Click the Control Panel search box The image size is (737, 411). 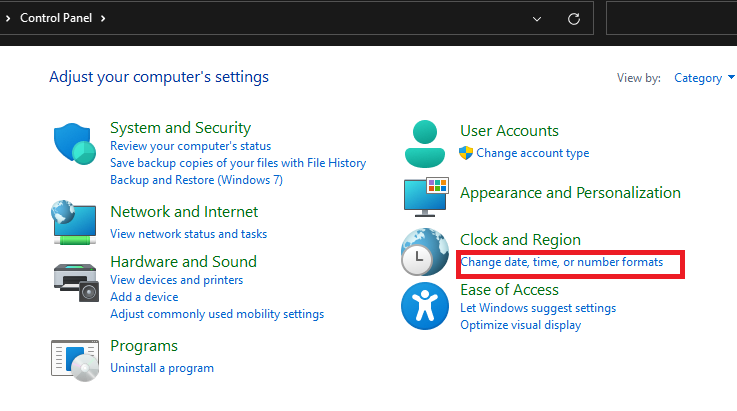pos(670,19)
